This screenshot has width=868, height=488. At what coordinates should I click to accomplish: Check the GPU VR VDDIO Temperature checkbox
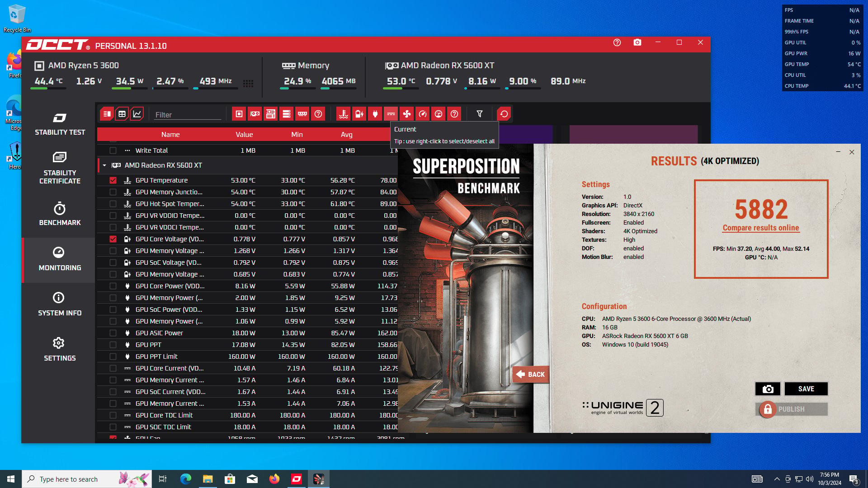113,216
